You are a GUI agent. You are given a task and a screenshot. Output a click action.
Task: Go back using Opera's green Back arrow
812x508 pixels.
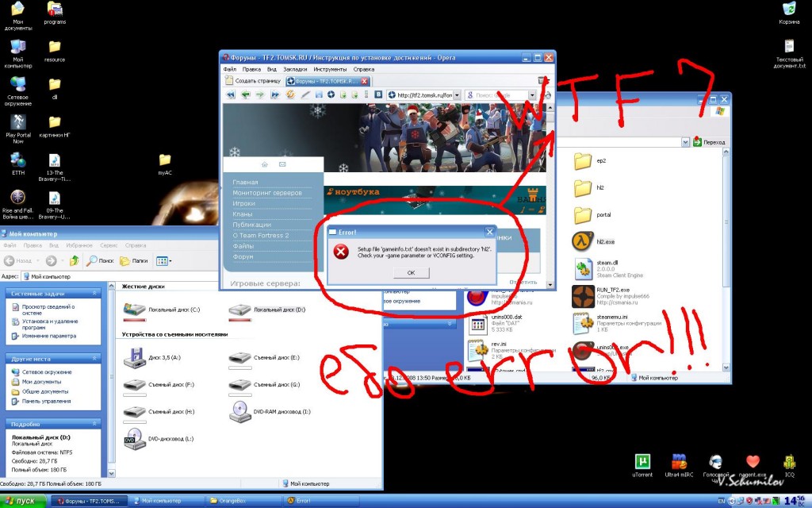pos(246,95)
